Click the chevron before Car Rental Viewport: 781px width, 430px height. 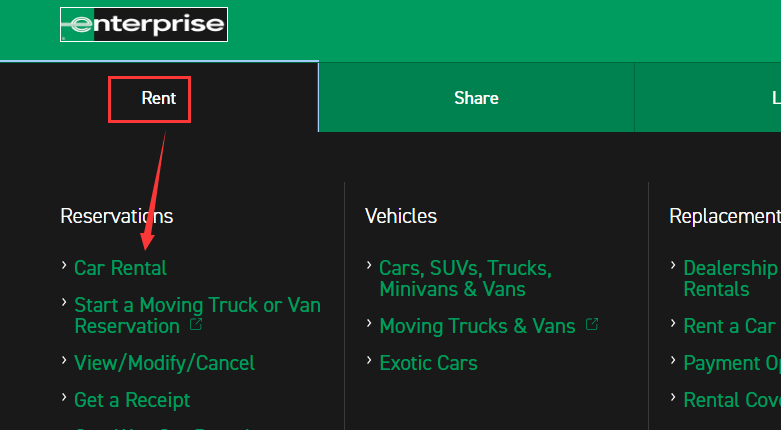click(64, 266)
